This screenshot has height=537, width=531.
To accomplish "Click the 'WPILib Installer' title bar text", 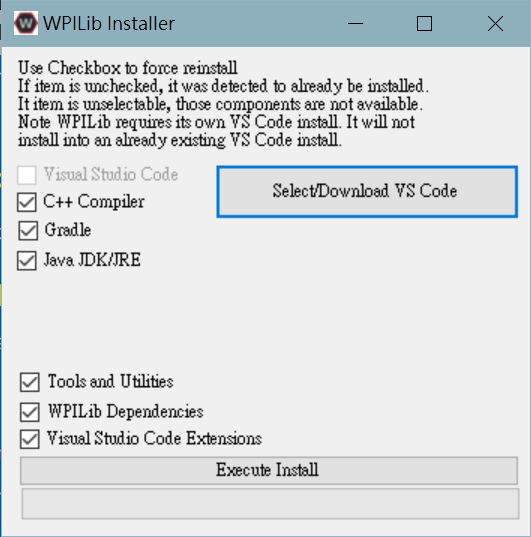I will 109,24.
